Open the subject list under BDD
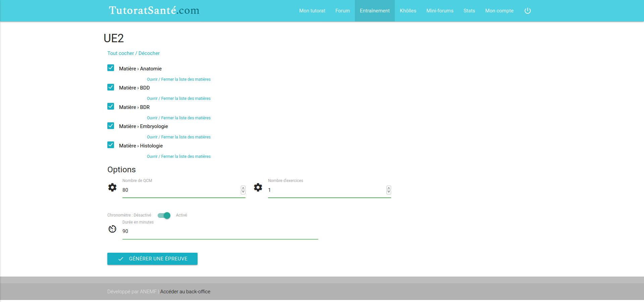 [179, 99]
